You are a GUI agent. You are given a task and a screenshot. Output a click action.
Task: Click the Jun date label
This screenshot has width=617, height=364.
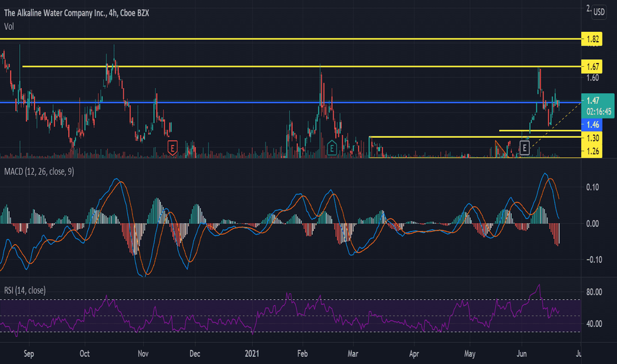[522, 353]
